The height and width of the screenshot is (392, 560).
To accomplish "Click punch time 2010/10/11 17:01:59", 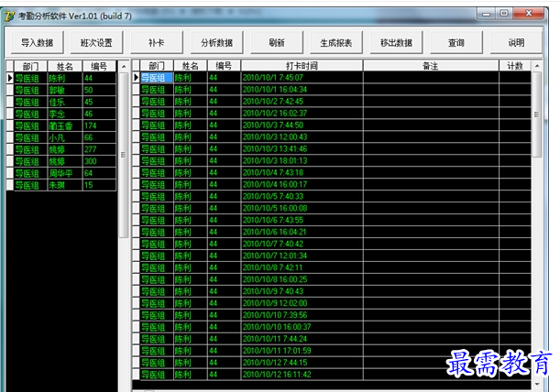I will (277, 351).
